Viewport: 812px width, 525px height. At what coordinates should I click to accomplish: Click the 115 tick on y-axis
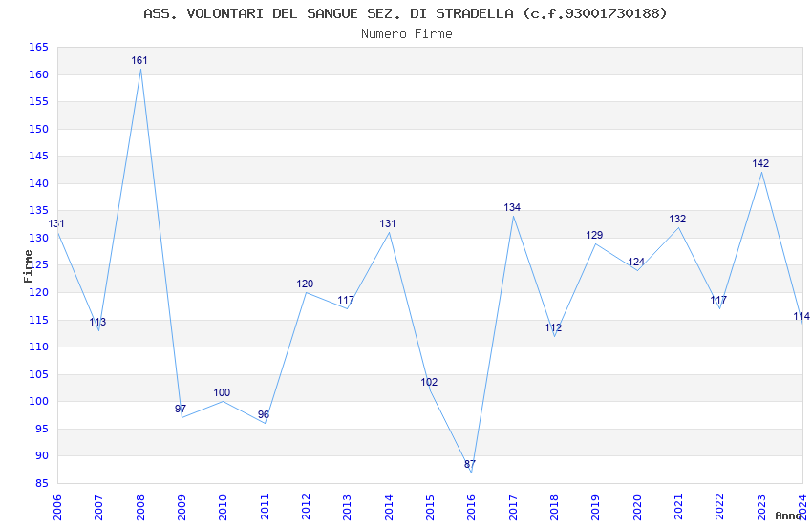click(x=38, y=320)
